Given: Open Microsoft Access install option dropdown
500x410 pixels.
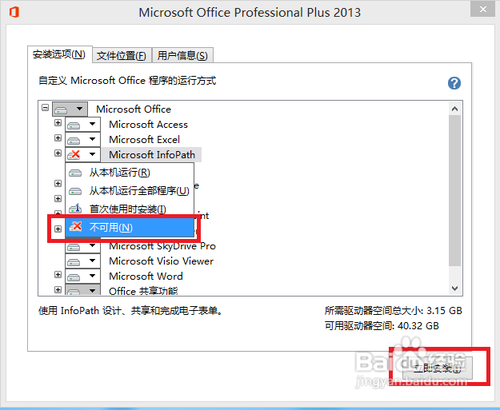Looking at the screenshot, I should (83, 125).
